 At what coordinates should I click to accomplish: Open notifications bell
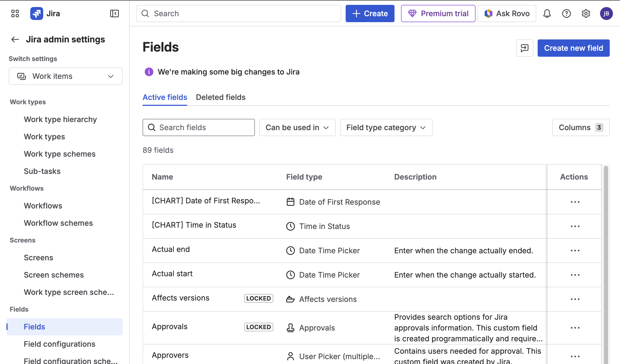pos(547,13)
